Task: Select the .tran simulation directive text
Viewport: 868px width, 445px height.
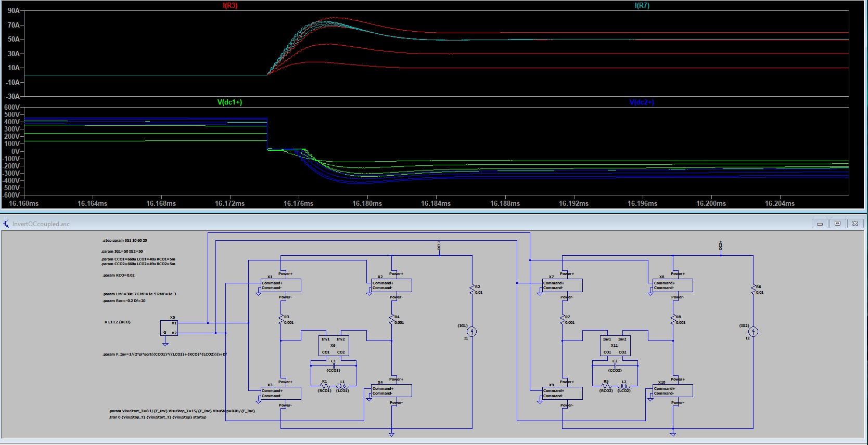Action: [158, 417]
